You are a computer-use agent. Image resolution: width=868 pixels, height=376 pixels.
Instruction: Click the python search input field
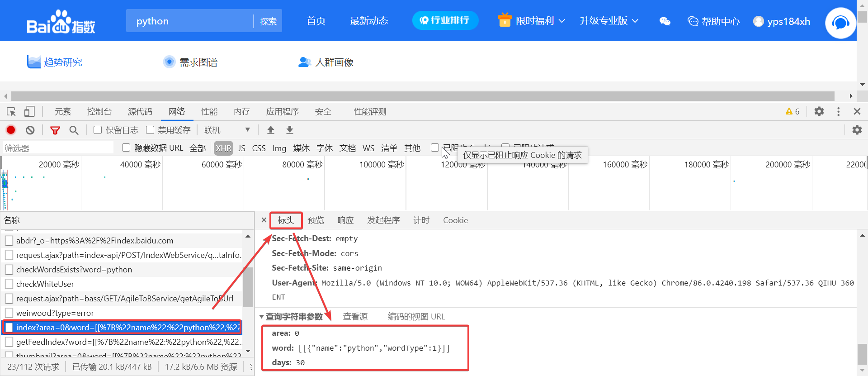pyautogui.click(x=190, y=21)
